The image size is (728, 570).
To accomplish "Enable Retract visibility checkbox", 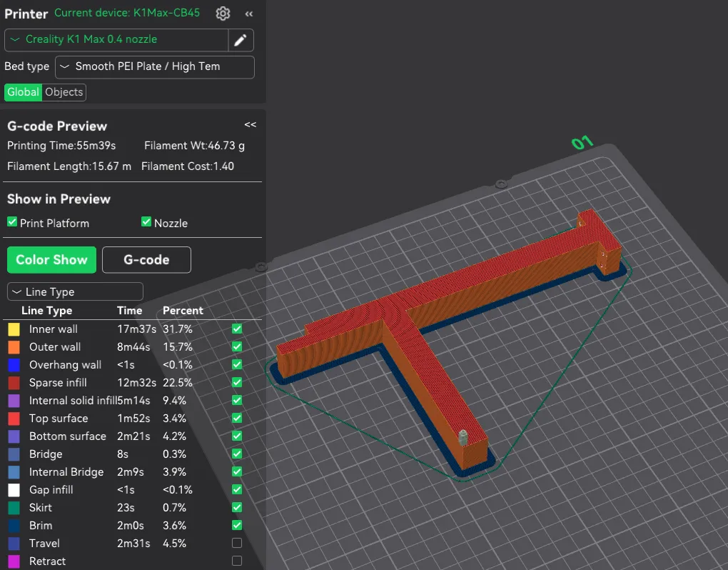I will [x=237, y=561].
